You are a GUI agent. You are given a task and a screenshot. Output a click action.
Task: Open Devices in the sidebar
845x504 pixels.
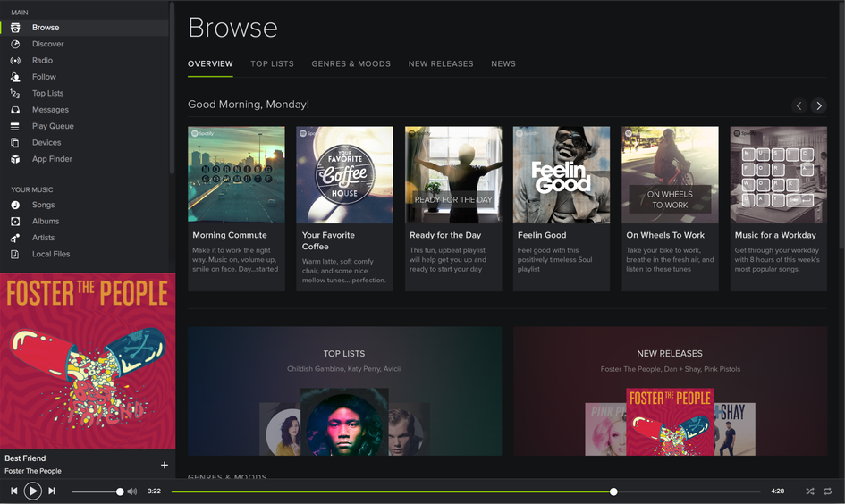click(46, 142)
